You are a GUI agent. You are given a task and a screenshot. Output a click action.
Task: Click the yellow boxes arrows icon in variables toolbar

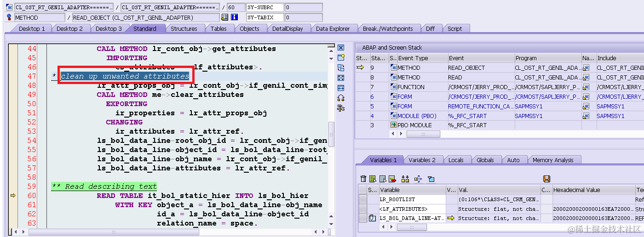(405, 179)
